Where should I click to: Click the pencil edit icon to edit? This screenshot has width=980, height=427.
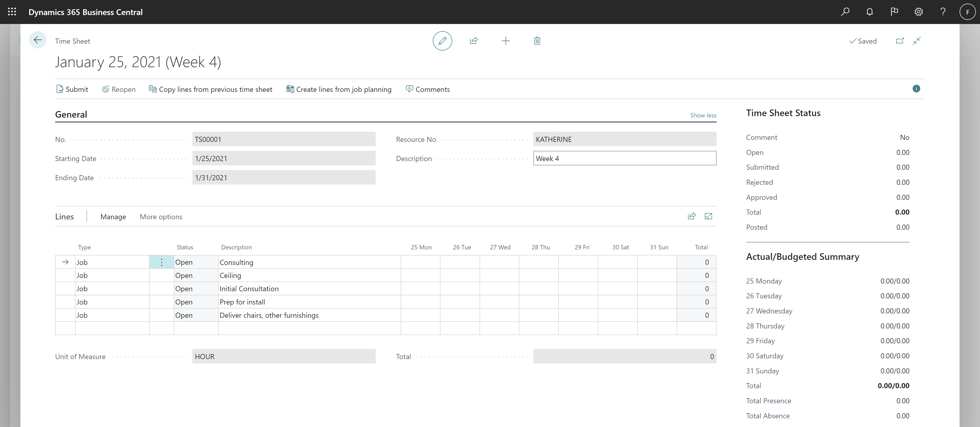tap(443, 41)
